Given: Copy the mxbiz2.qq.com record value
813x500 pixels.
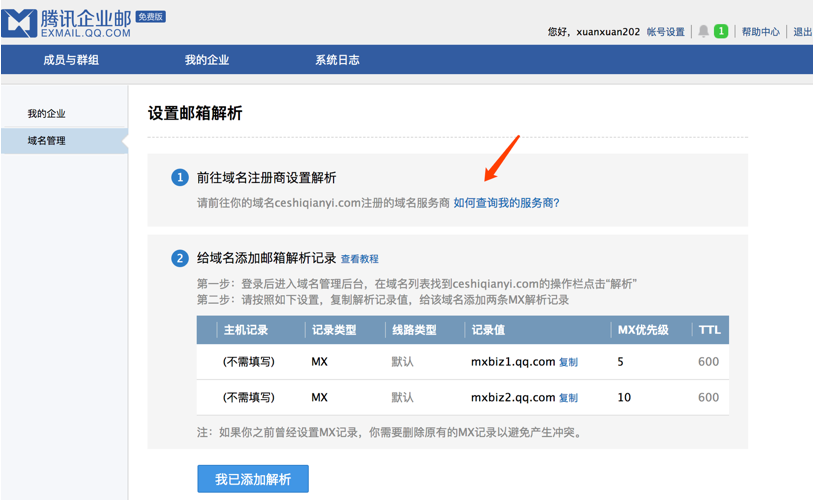Looking at the screenshot, I should point(568,398).
